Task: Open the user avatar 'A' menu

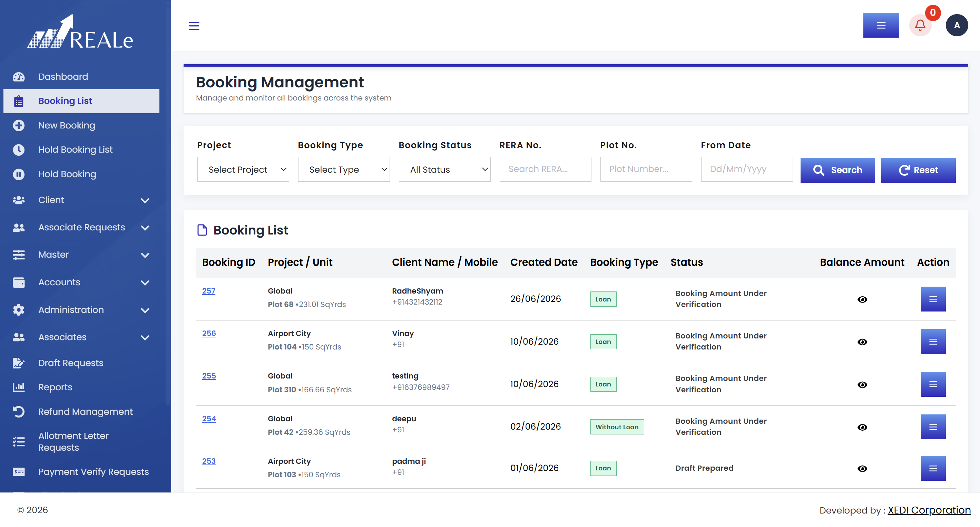Action: 957,26
